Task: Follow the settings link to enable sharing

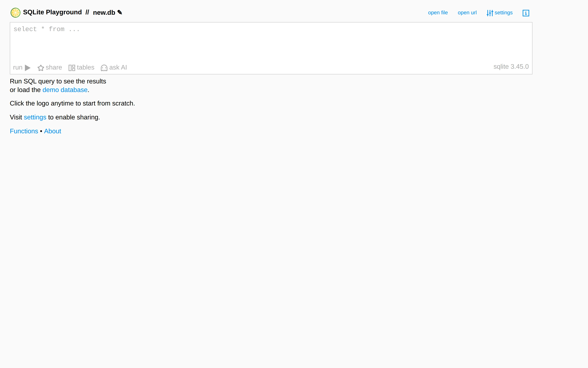Action: point(35,117)
